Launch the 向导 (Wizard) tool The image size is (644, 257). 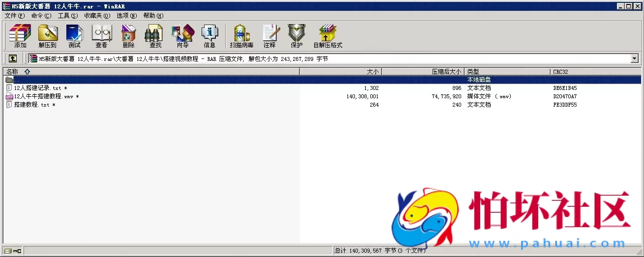pos(182,36)
